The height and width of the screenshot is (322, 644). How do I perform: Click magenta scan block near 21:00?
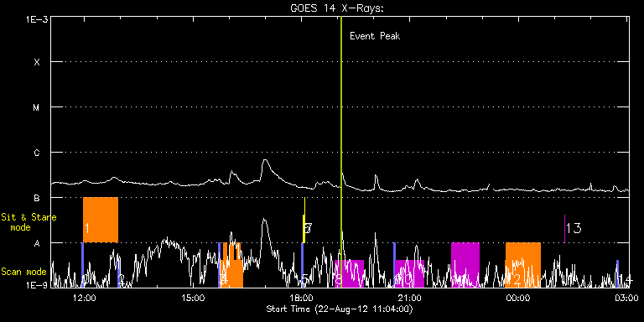pyautogui.click(x=409, y=273)
